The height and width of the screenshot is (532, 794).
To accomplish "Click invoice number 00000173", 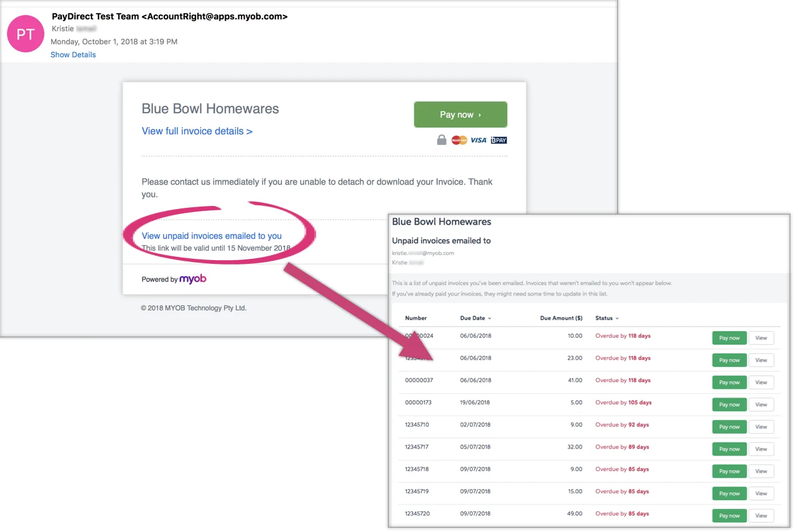I will (418, 403).
